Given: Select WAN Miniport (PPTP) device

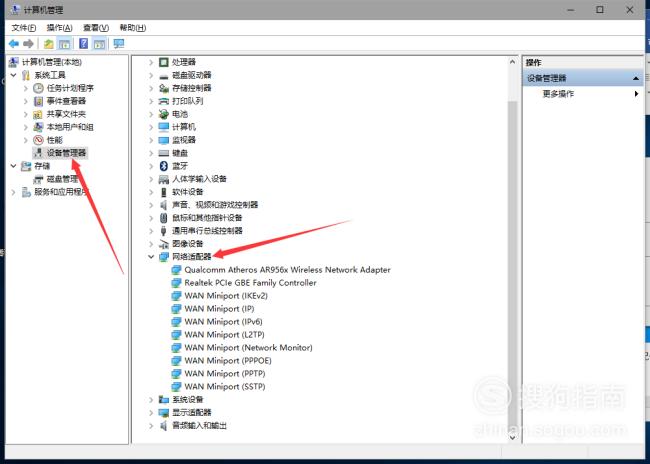Looking at the screenshot, I should point(225,374).
